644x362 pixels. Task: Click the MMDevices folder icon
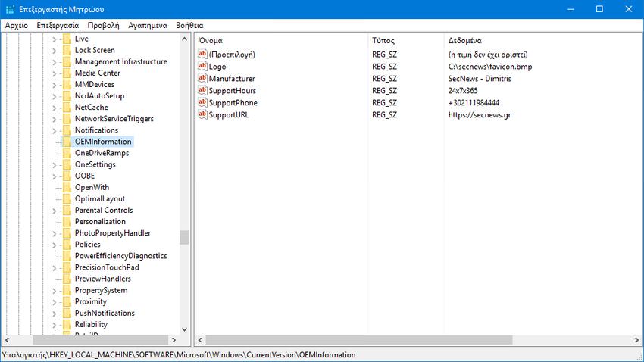67,84
